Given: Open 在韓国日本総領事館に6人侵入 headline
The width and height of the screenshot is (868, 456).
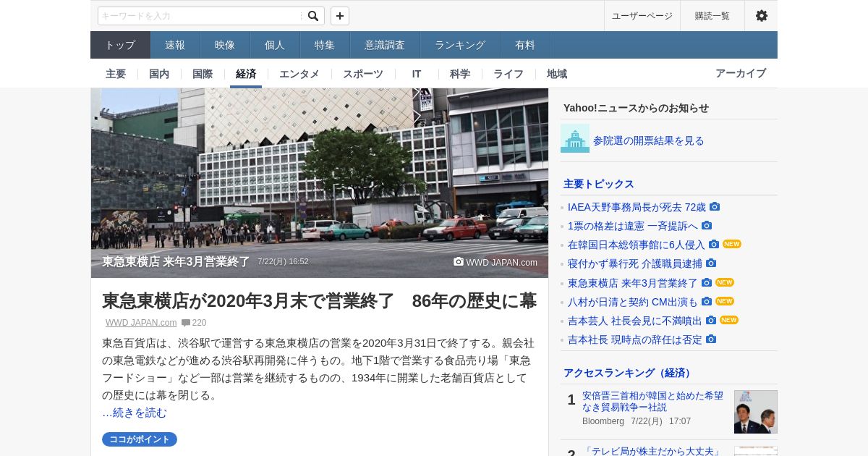Looking at the screenshot, I should pos(637,245).
